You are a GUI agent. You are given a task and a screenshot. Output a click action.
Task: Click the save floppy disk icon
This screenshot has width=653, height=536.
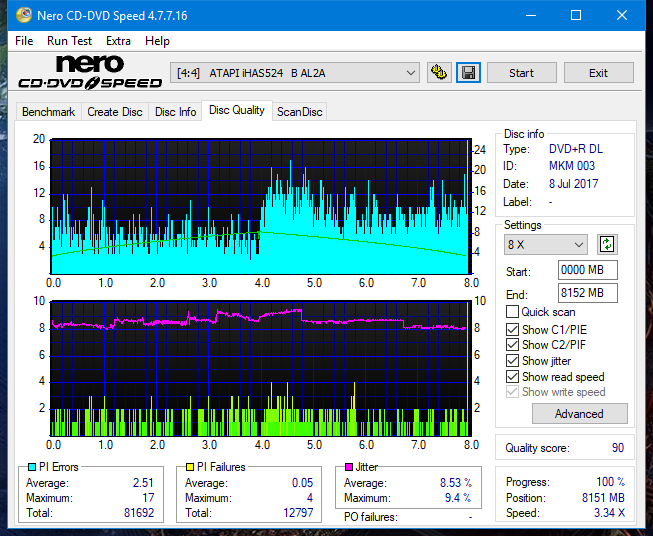(468, 73)
